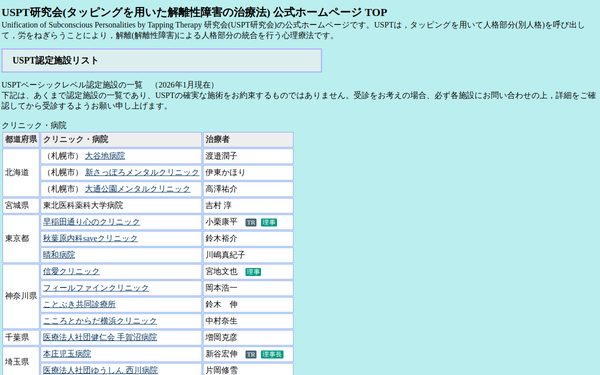Click the USPT認定施設リスト heading box
Viewport: 600px width, 375px height.
(161, 60)
